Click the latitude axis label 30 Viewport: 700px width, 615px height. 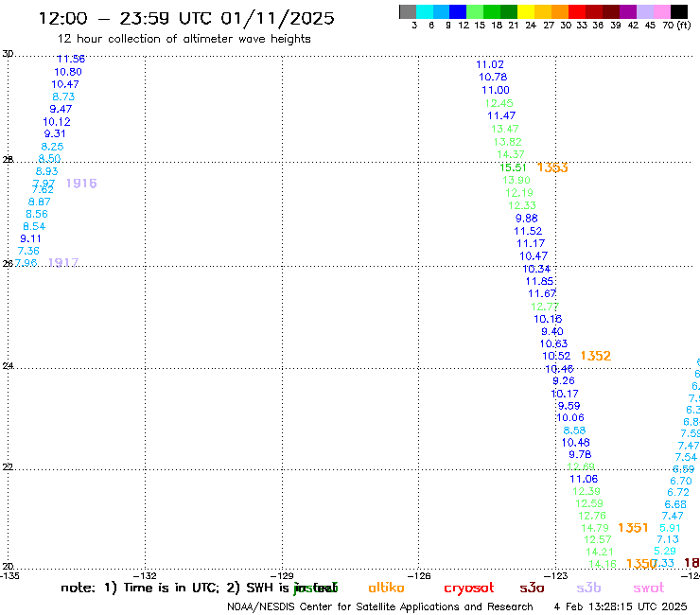tap(8, 54)
